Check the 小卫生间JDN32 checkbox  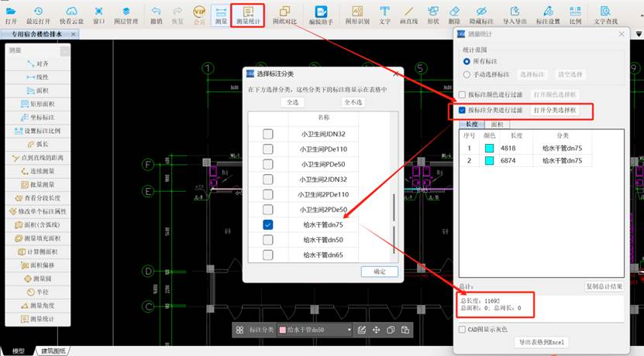(268, 134)
